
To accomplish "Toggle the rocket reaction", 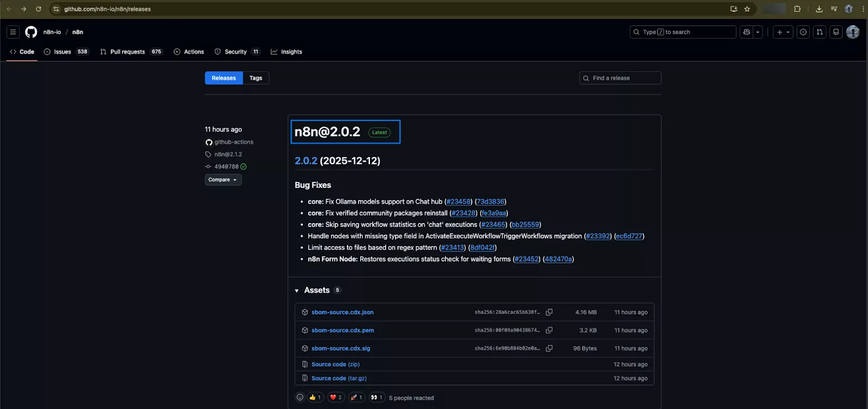I will [x=356, y=398].
